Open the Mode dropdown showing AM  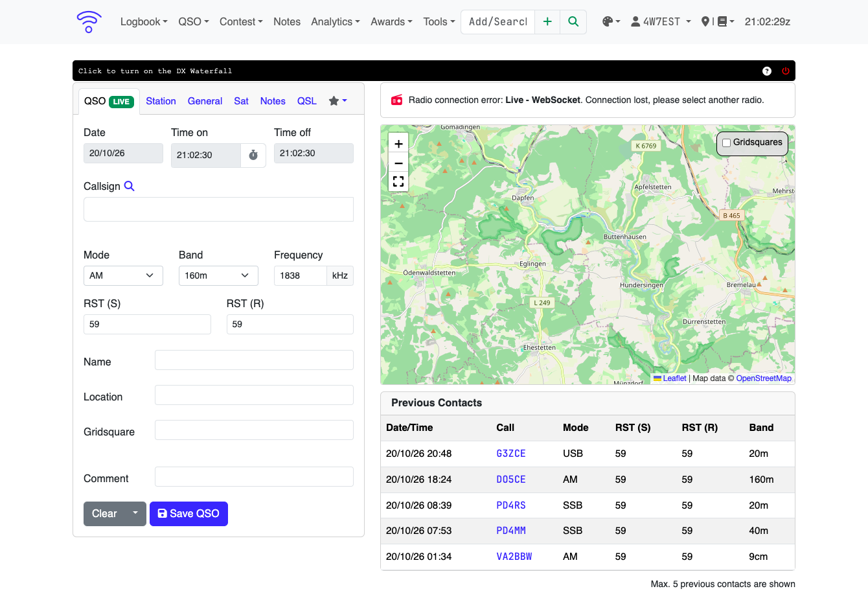pyautogui.click(x=122, y=275)
